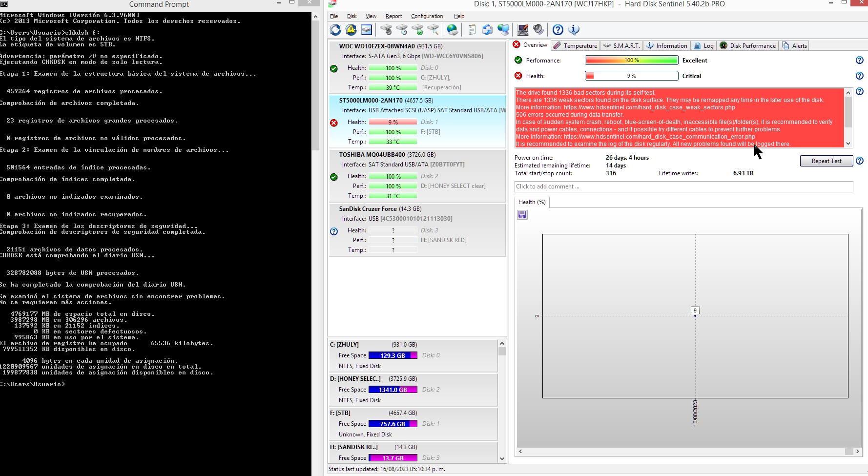Image resolution: width=868 pixels, height=476 pixels.
Task: Click the up arrow of partition list scrollbar
Action: click(502, 343)
